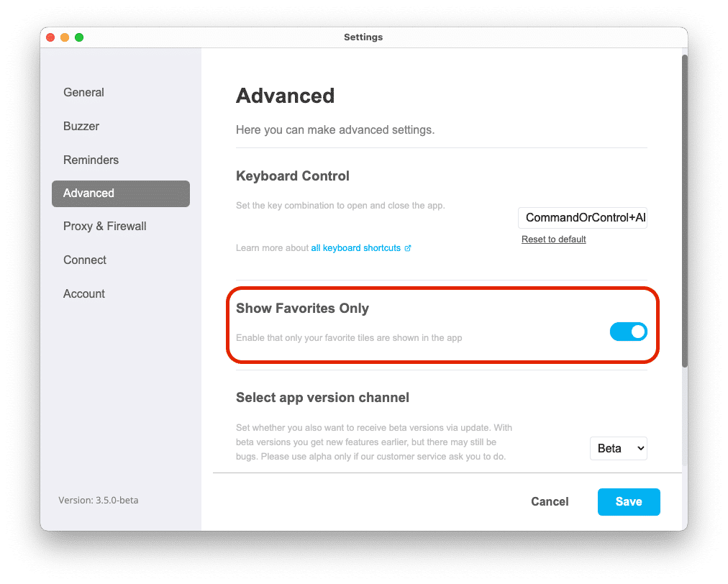Open Proxy & Firewall settings
The height and width of the screenshot is (584, 728).
[x=105, y=226]
